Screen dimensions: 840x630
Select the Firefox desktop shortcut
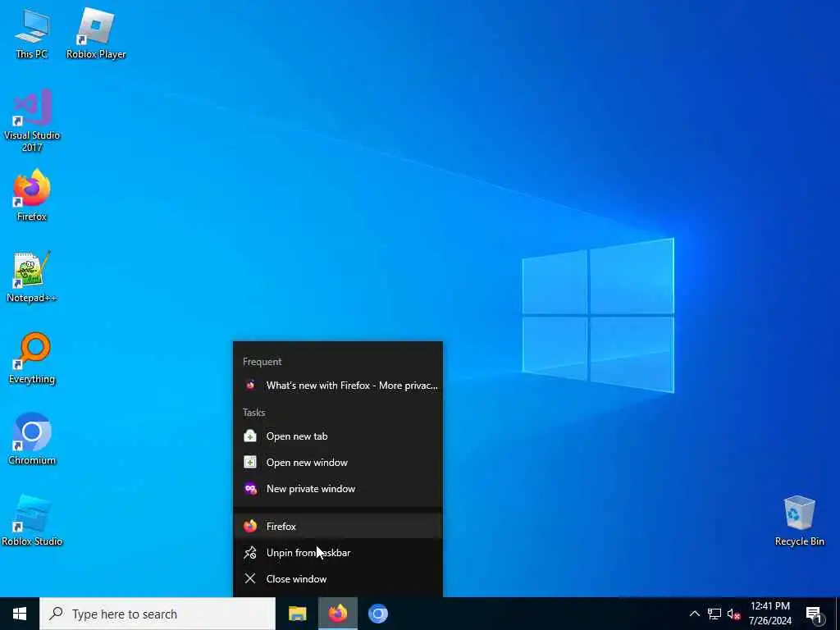32,195
